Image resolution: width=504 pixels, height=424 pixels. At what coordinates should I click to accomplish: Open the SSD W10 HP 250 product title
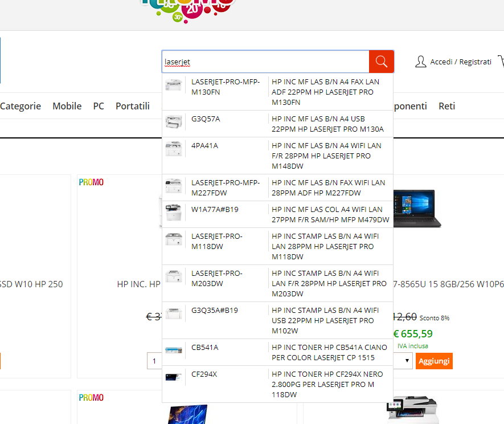point(31,284)
